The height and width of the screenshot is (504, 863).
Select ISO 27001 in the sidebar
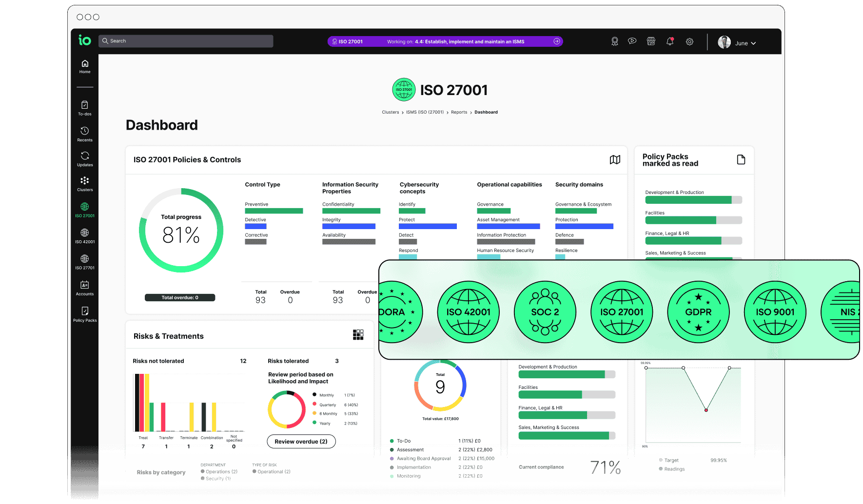coord(85,210)
